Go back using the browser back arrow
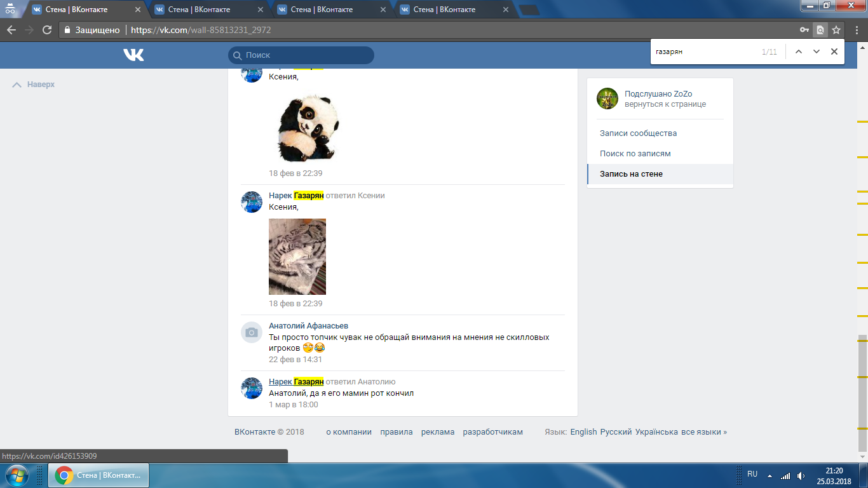This screenshot has height=488, width=868. [x=11, y=30]
